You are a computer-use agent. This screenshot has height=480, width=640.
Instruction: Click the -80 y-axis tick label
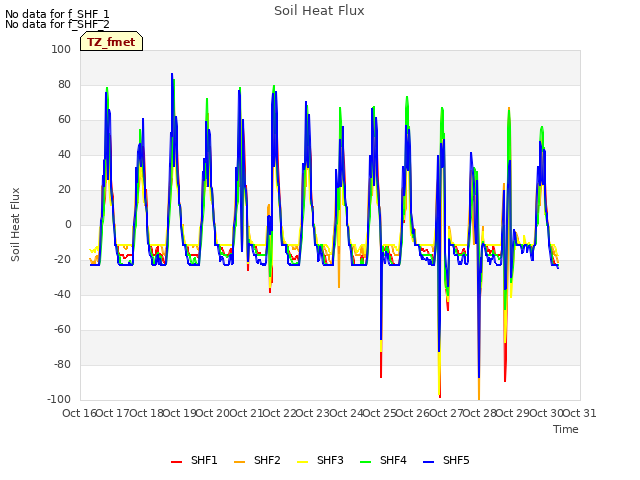click(62, 364)
